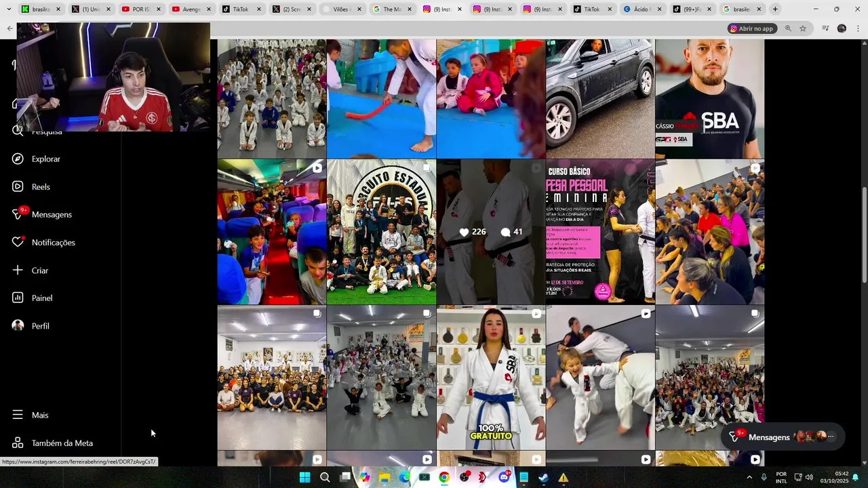868x488 pixels.
Task: Open the Circuito Estadual team photo post
Action: (x=381, y=232)
